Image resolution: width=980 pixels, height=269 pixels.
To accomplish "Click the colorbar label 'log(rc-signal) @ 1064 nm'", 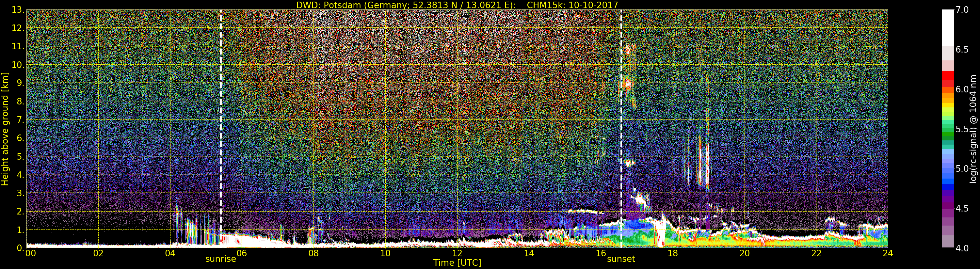I will 973,129.
